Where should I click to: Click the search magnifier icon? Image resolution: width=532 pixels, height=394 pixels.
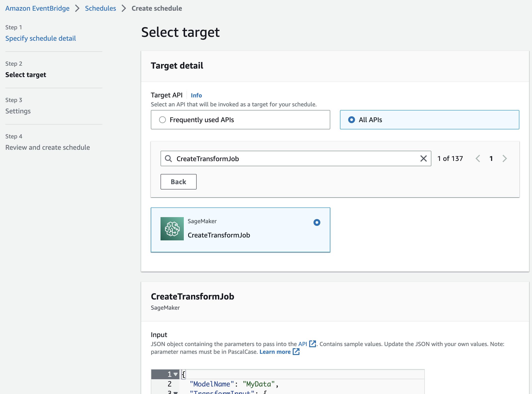click(x=168, y=158)
